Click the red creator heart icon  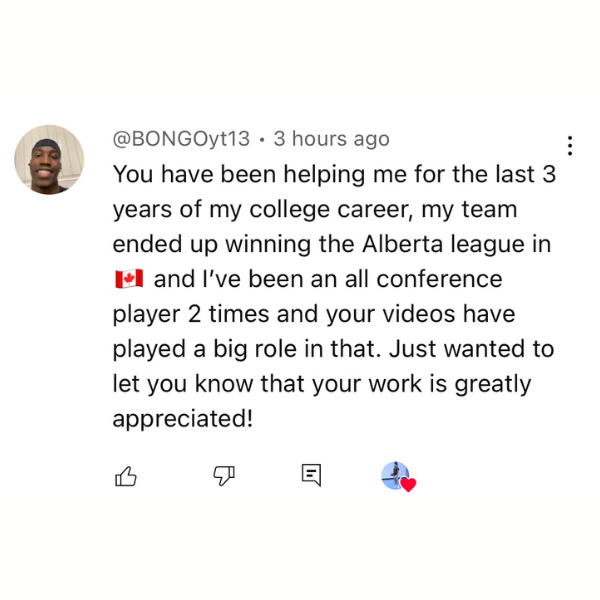pyautogui.click(x=408, y=485)
